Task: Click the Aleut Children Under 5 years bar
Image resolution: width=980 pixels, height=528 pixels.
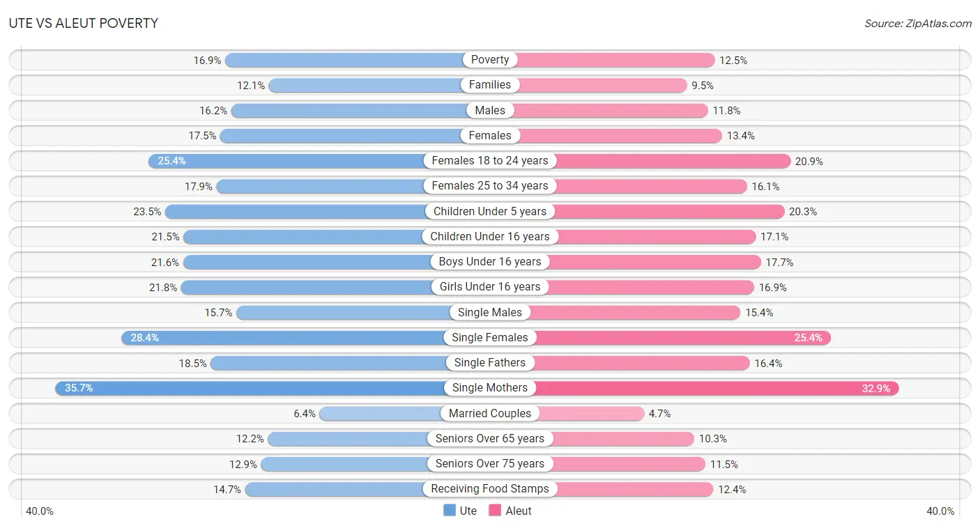Action: coord(637,211)
